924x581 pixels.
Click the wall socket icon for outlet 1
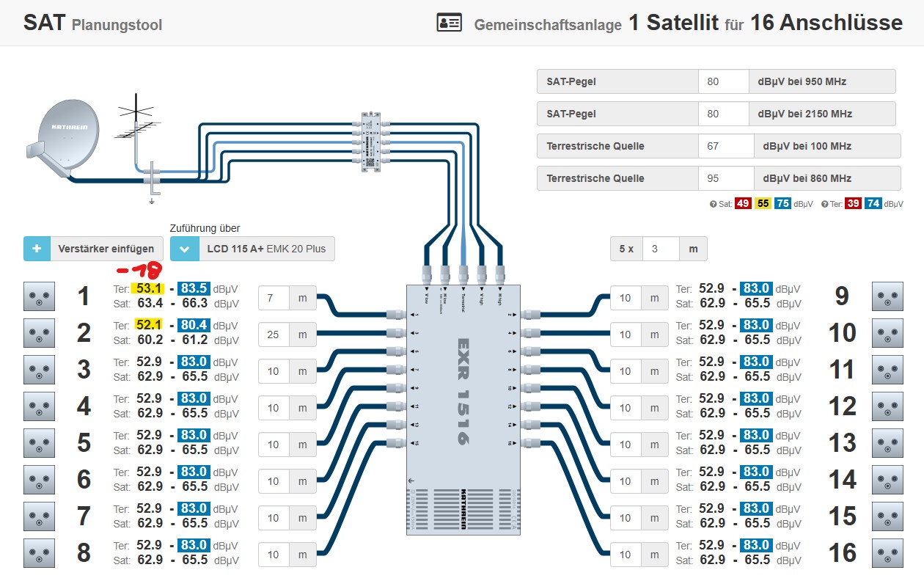pyautogui.click(x=40, y=296)
